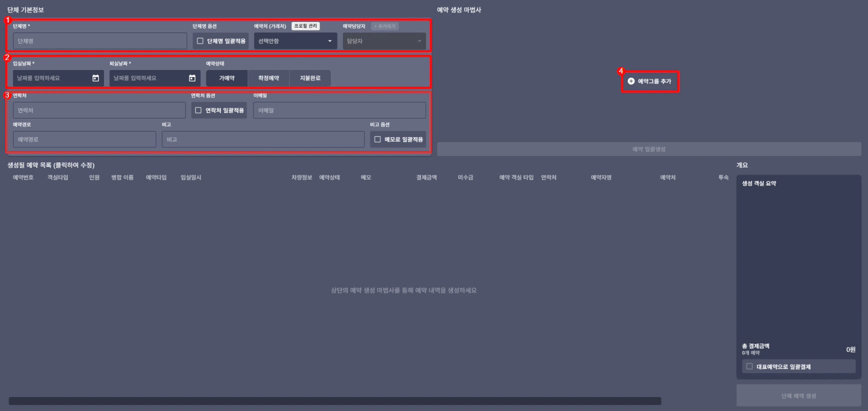The height and width of the screenshot is (411, 868).
Task: Click the 입실날짜 date input field
Action: point(58,78)
